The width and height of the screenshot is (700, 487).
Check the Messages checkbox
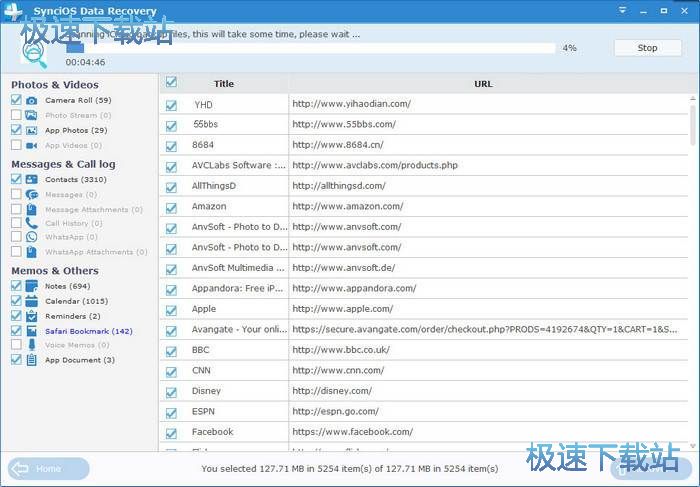(x=16, y=194)
